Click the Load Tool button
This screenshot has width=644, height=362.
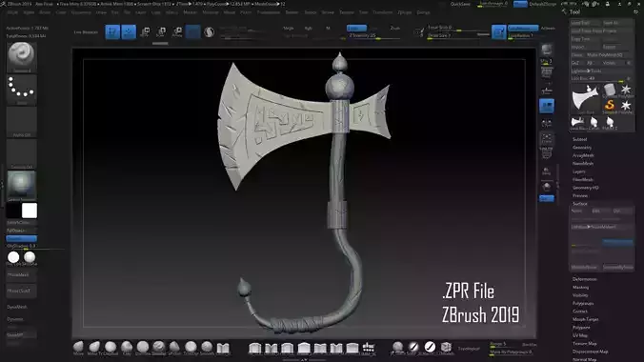click(x=585, y=23)
